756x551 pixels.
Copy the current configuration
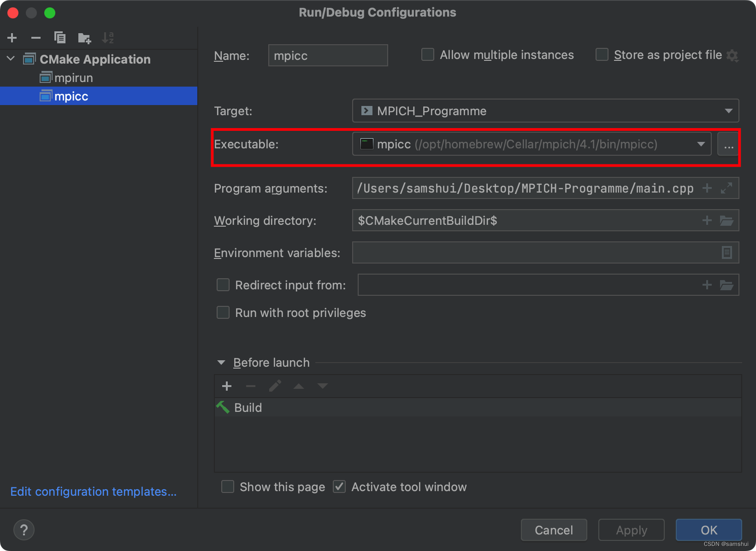[60, 38]
